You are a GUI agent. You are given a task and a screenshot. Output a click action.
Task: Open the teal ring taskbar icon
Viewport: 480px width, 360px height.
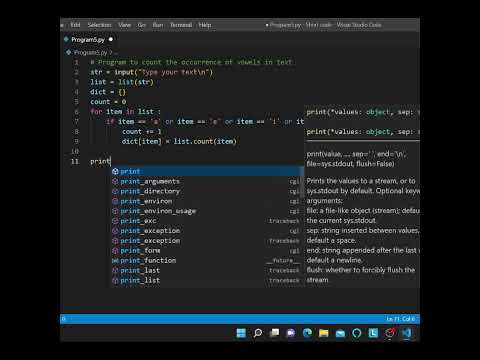[357, 333]
